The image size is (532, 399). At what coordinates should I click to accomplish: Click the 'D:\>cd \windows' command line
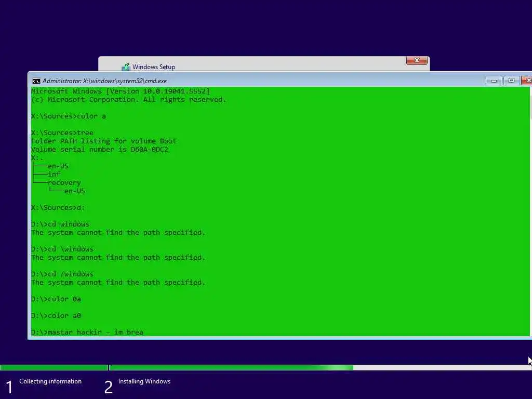(x=62, y=249)
